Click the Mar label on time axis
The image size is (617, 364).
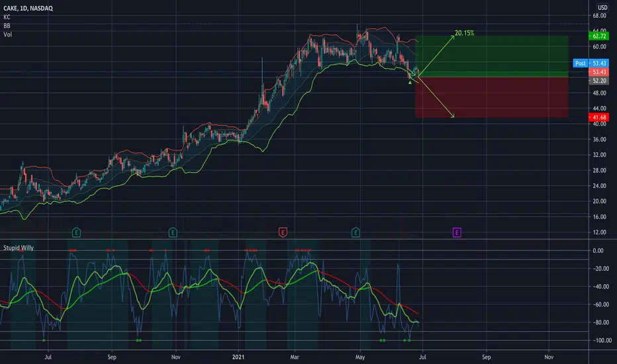295,357
